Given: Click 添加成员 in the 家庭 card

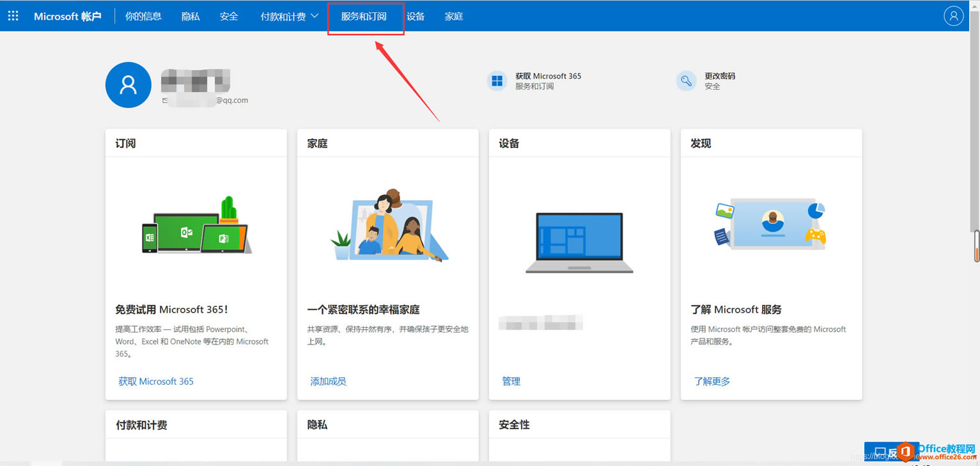Looking at the screenshot, I should click(328, 381).
